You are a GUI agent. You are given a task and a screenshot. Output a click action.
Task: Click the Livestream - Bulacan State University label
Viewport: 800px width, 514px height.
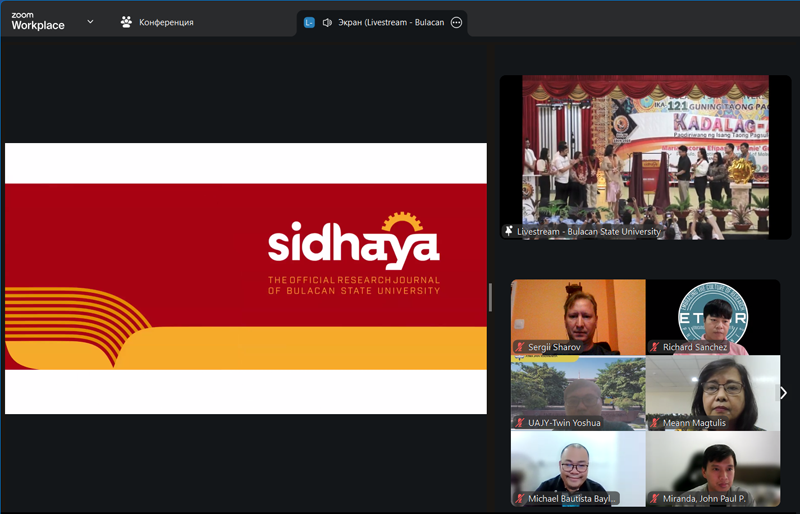point(588,231)
